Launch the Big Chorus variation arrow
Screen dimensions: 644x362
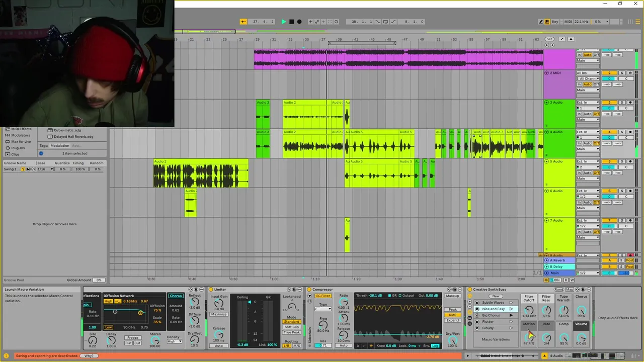[x=511, y=315]
